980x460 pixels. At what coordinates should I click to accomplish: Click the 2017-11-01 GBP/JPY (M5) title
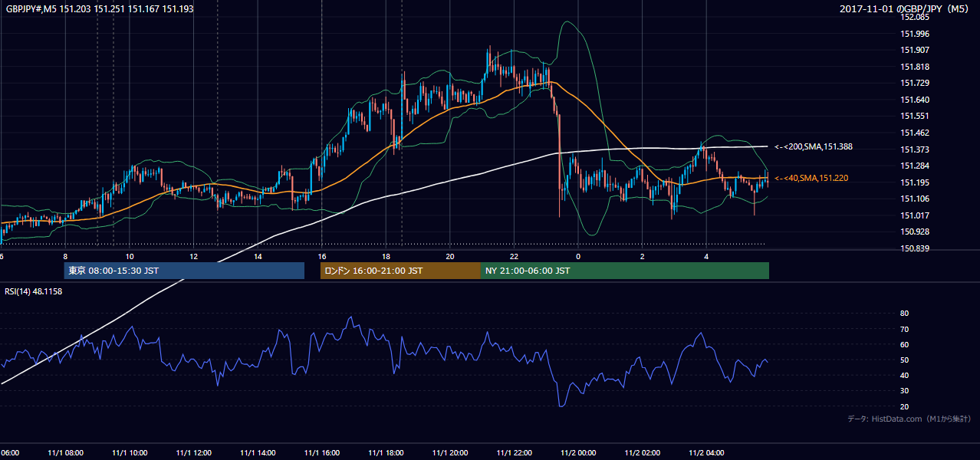[x=905, y=9]
